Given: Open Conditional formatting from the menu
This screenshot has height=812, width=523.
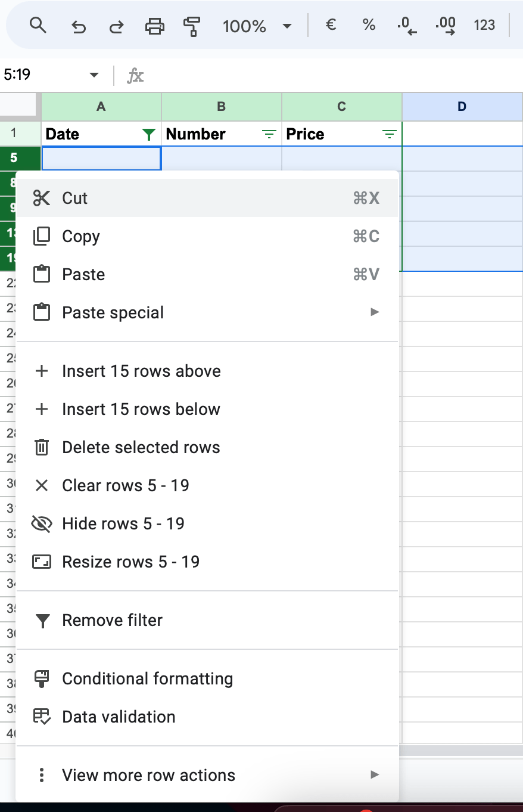Looking at the screenshot, I should pyautogui.click(x=147, y=678).
